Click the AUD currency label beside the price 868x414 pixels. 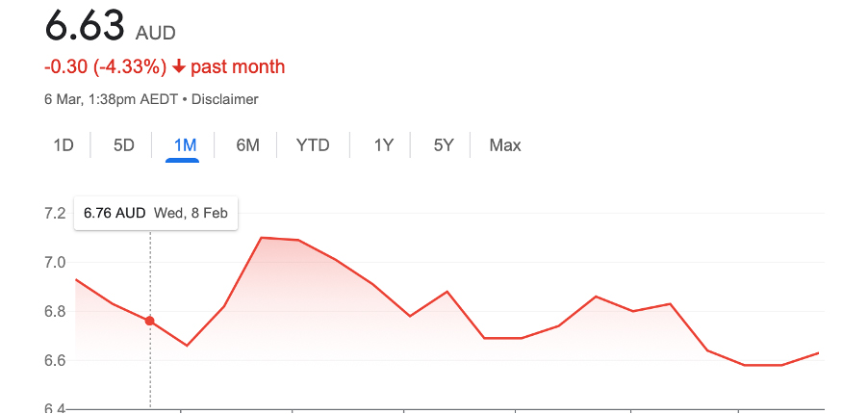click(156, 34)
